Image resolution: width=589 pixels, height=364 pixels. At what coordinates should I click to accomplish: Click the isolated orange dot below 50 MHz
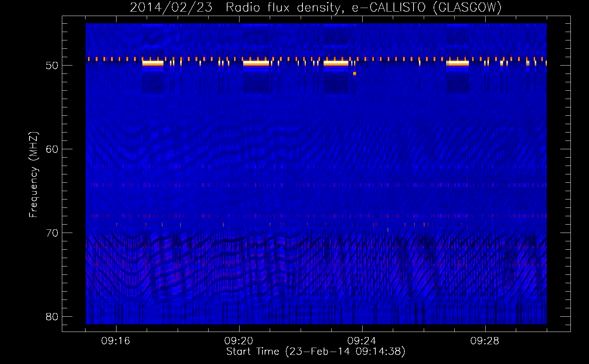[355, 74]
